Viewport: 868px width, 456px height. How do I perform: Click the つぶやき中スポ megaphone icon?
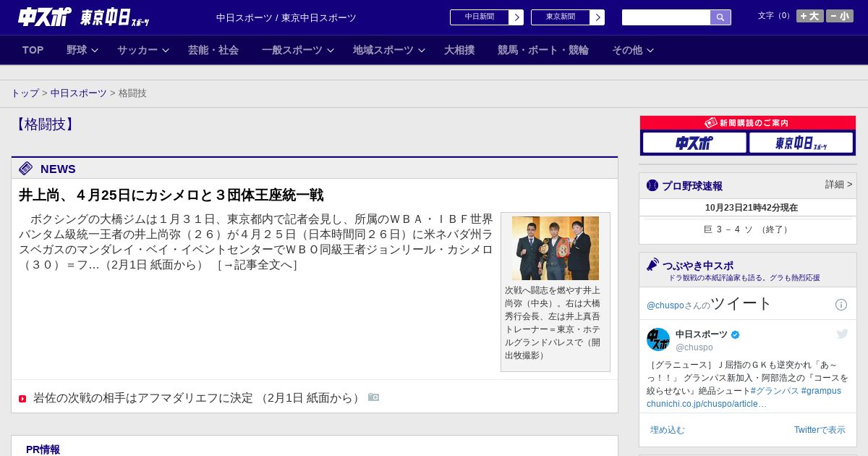tap(653, 265)
